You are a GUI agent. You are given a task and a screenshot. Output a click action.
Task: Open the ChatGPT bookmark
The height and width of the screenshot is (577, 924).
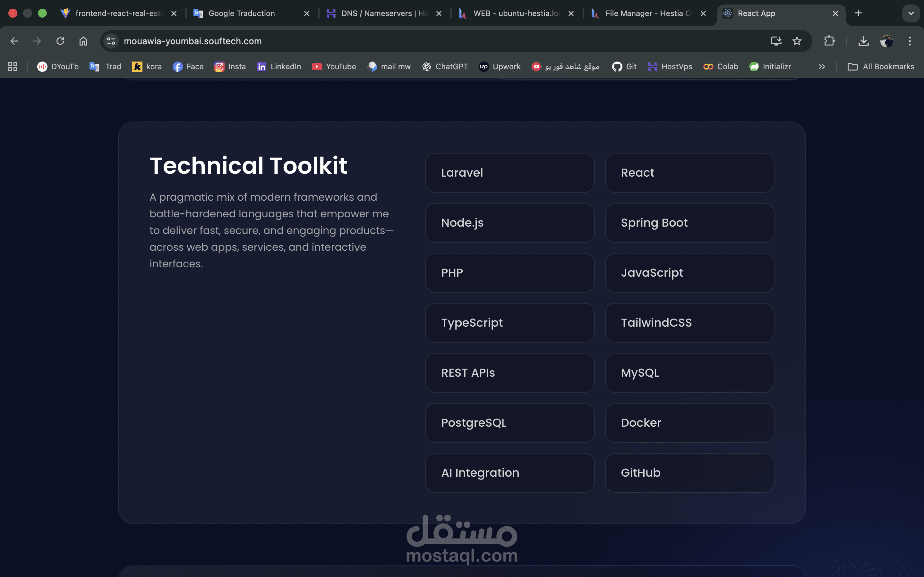point(445,66)
